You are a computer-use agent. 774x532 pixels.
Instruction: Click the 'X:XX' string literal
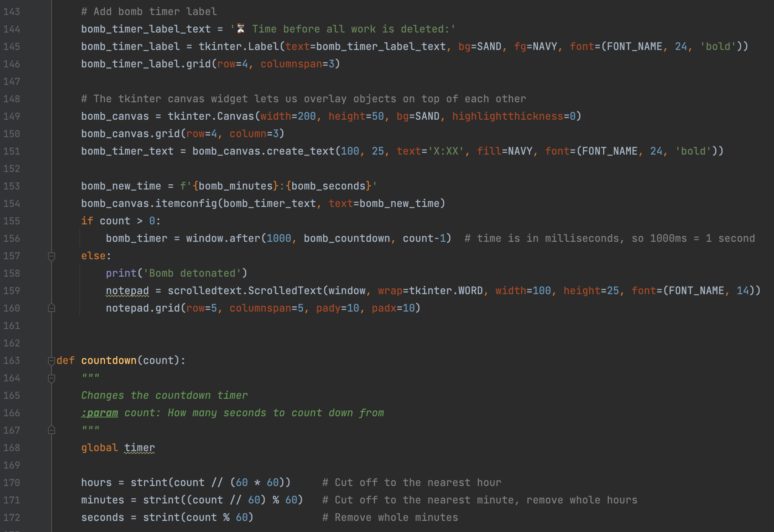446,151
